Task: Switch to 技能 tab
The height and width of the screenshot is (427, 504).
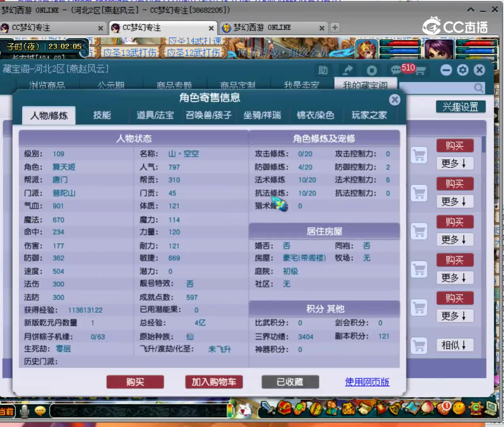Action: click(102, 115)
